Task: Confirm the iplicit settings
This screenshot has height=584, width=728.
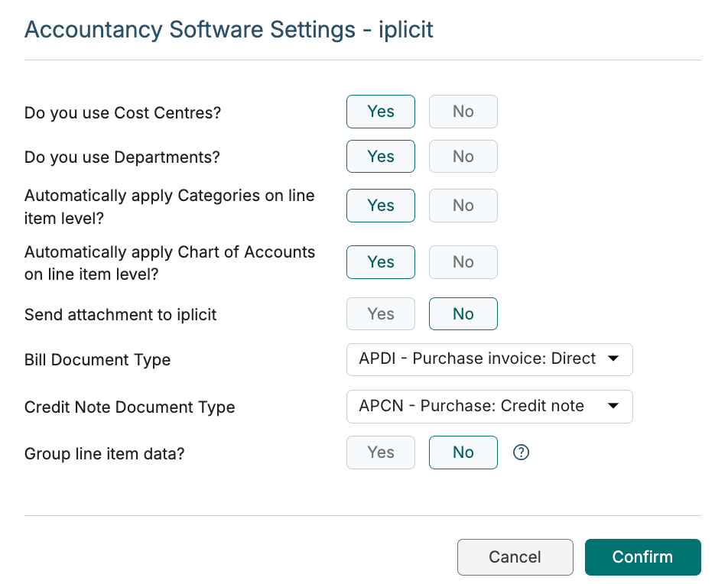Action: tap(643, 557)
